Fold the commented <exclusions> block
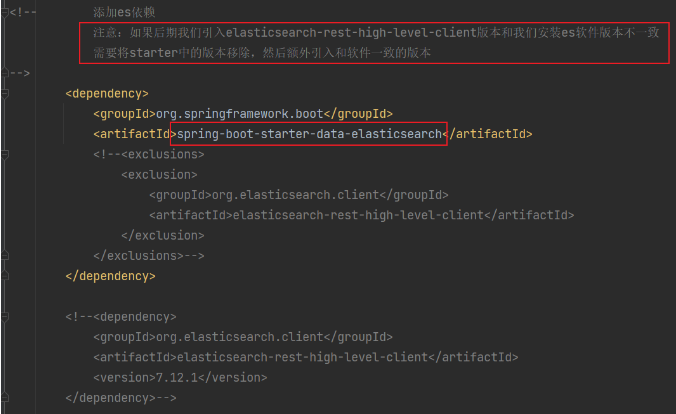This screenshot has height=414, width=676. 5,154
